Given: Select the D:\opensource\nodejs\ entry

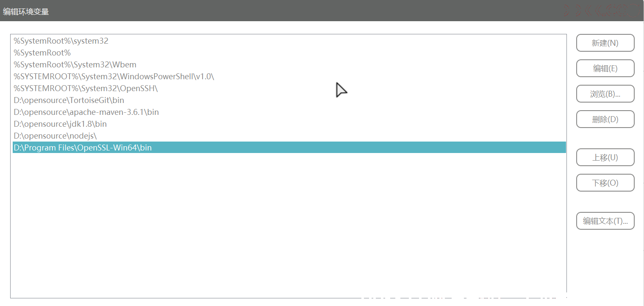Looking at the screenshot, I should (x=289, y=136).
